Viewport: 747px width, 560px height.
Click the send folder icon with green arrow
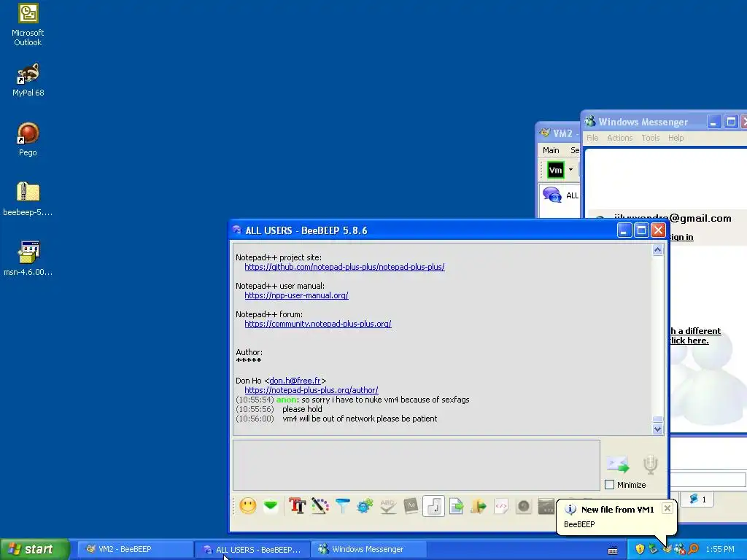pyautogui.click(x=479, y=506)
